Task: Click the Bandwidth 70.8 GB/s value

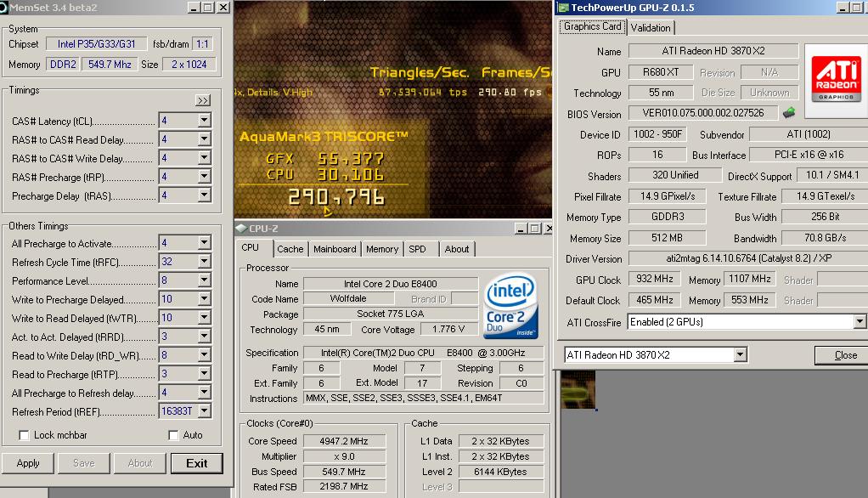Action: click(x=825, y=238)
